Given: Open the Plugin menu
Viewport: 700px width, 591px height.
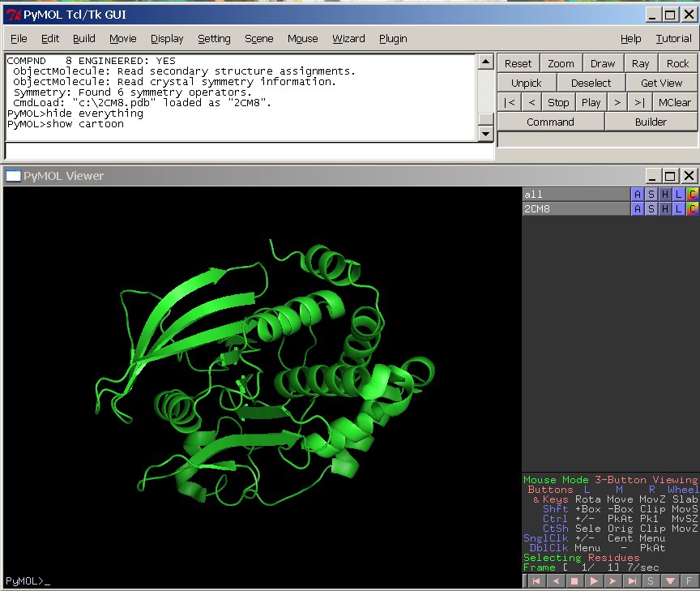Looking at the screenshot, I should point(393,39).
